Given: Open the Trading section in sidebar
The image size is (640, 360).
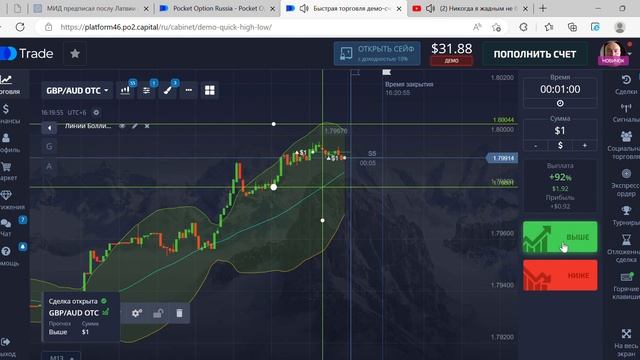Looking at the screenshot, I should pos(8,84).
